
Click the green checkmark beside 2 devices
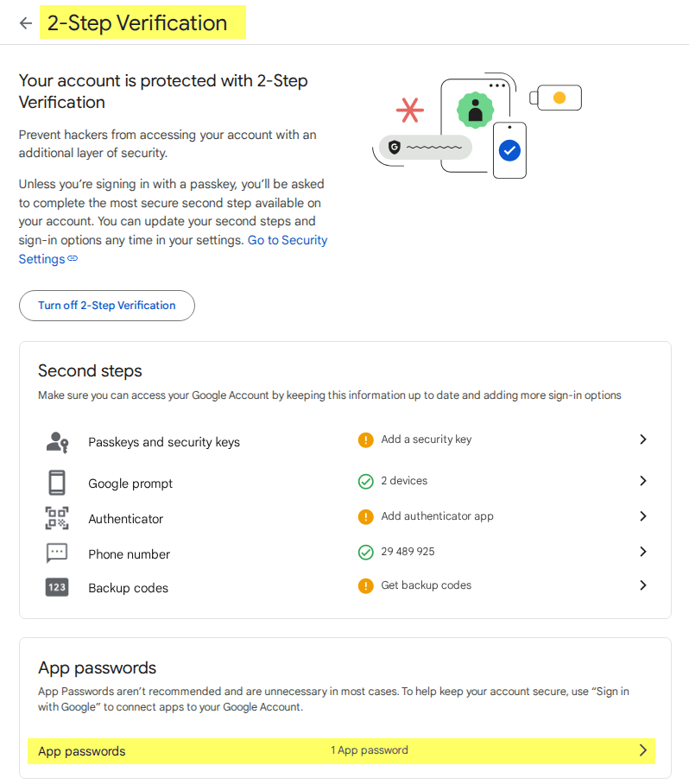365,481
